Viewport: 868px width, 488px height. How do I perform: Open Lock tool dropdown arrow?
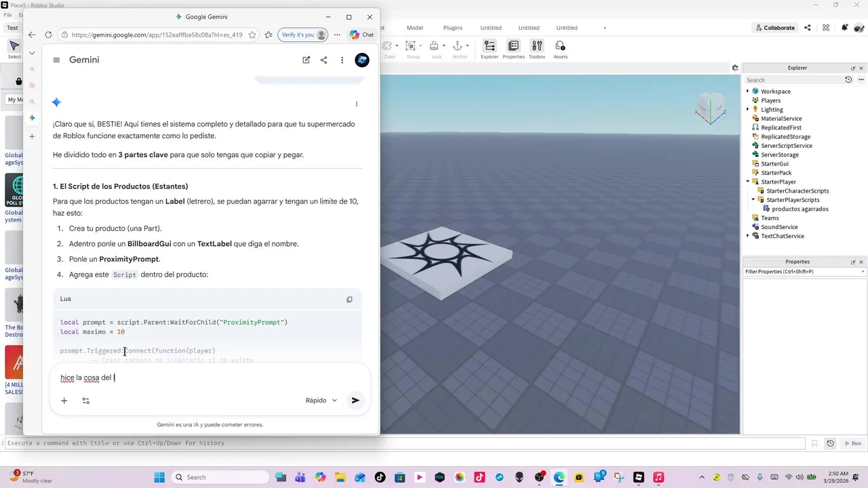tap(444, 46)
